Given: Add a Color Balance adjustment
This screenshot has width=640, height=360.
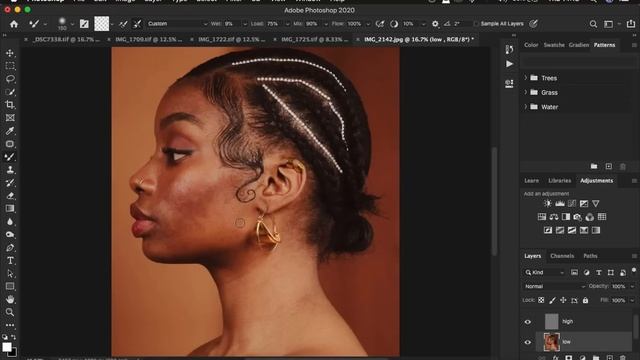Looking at the screenshot, I should coord(554,217).
